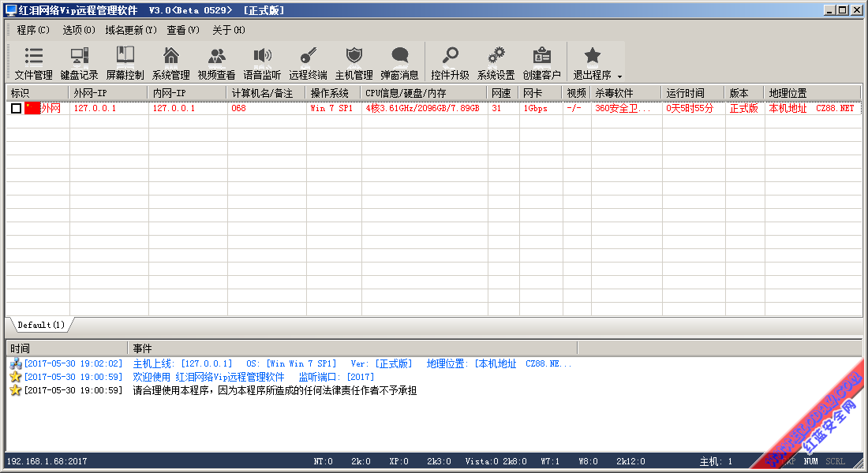Screen dimensions: 868x473
Task: Click the 运行时间 column header
Action: (694, 93)
